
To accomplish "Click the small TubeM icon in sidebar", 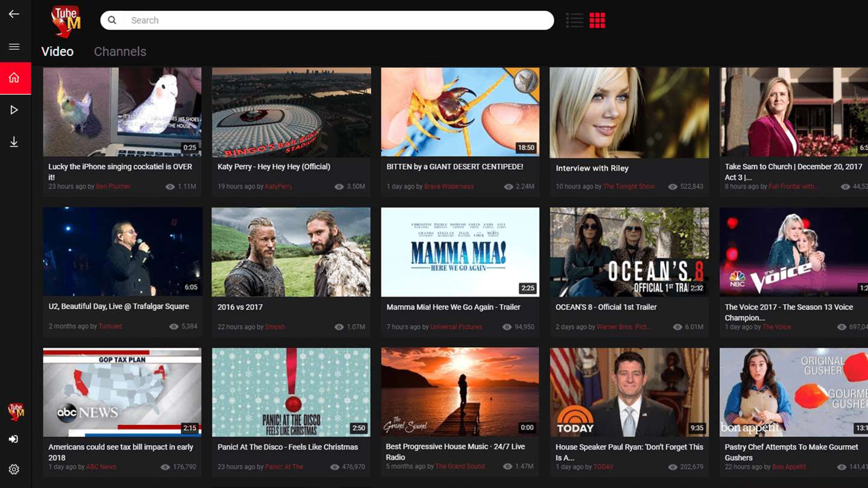I will pos(16,411).
